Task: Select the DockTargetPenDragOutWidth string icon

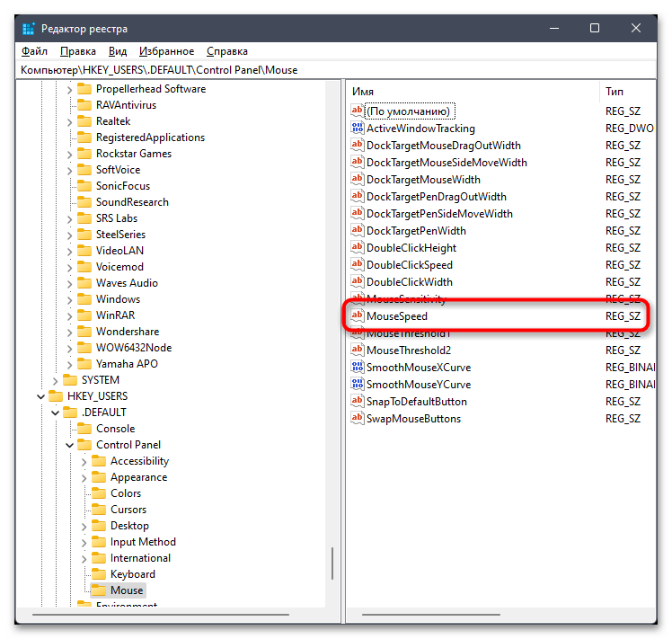Action: 357,196
